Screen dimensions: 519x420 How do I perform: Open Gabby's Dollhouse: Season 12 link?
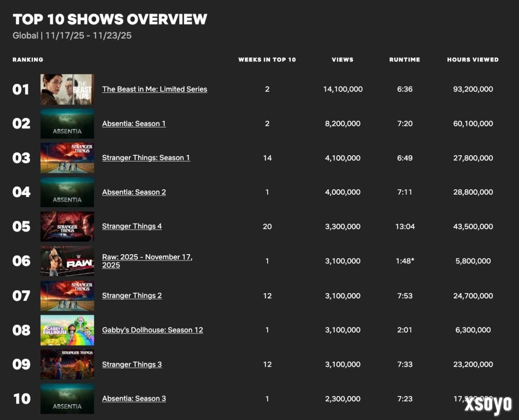(152, 330)
